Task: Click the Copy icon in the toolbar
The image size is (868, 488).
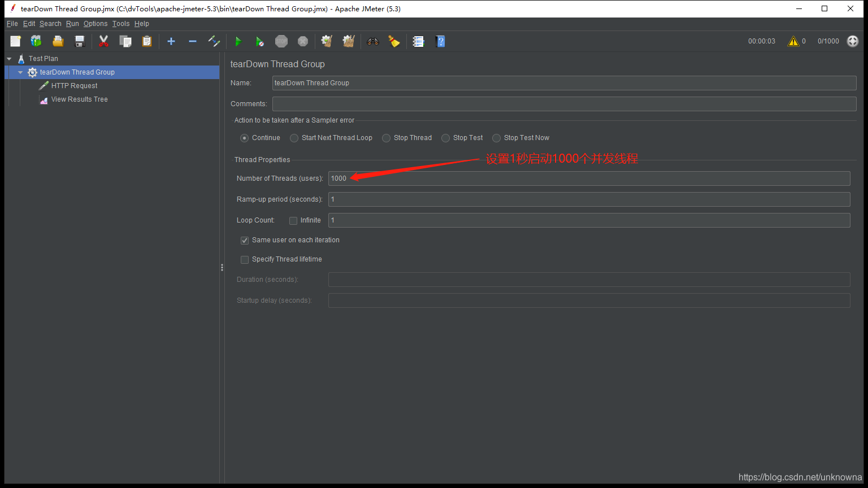Action: click(125, 41)
